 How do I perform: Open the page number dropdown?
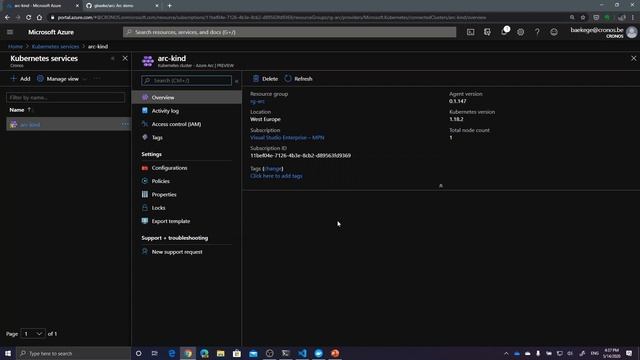pos(33,334)
